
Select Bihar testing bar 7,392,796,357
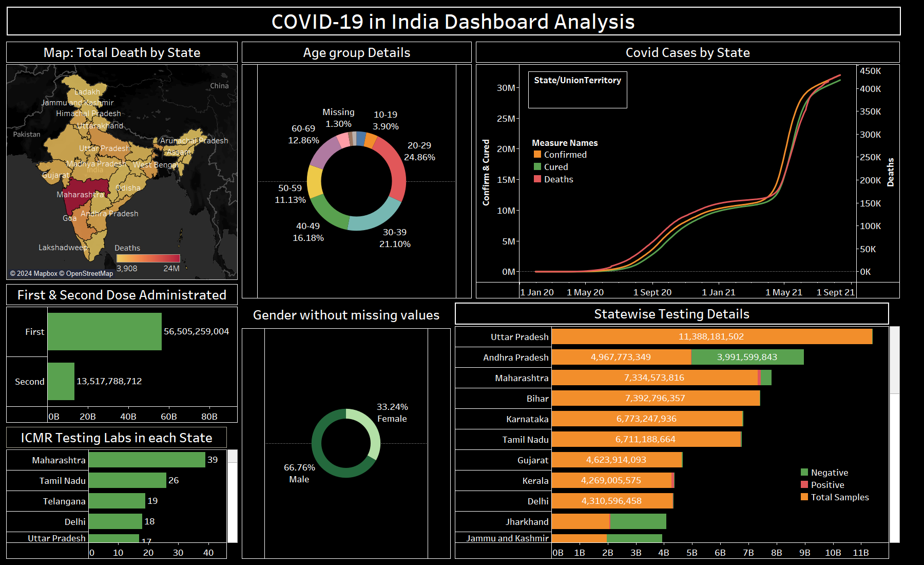656,398
